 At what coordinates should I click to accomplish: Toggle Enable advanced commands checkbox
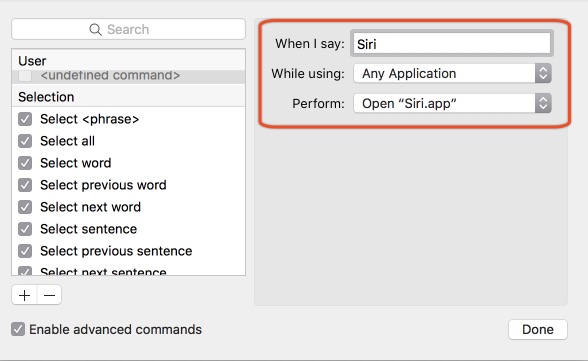(18, 330)
